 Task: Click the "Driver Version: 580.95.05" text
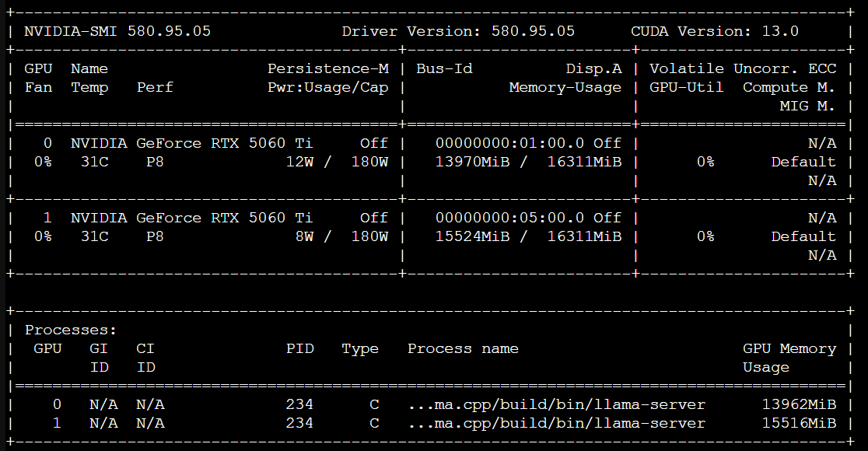(458, 31)
